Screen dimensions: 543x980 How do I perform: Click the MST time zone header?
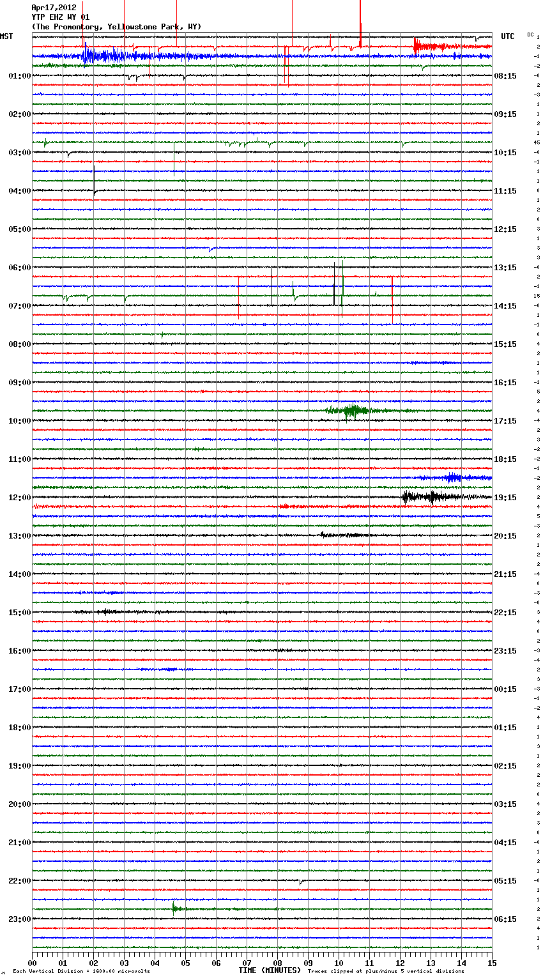point(6,36)
